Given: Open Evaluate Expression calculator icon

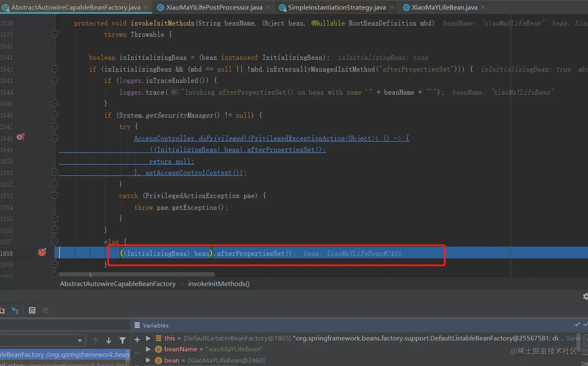Looking at the screenshot, I should pyautogui.click(x=32, y=310).
